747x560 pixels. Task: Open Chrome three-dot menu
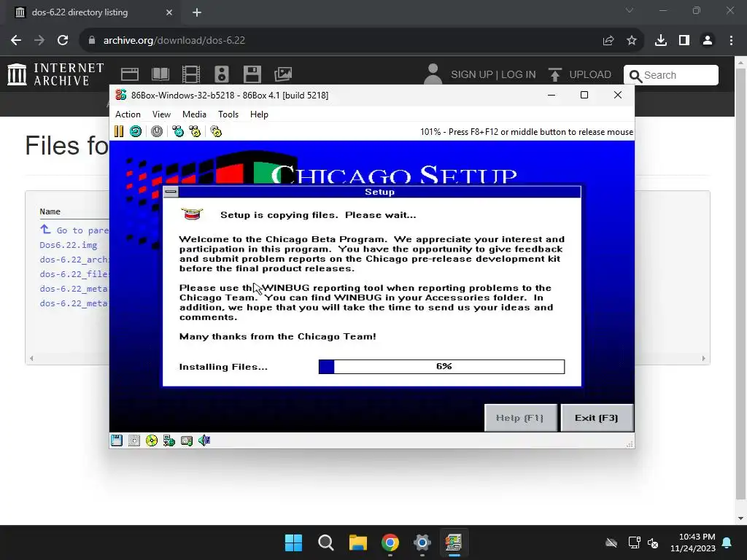(x=731, y=41)
